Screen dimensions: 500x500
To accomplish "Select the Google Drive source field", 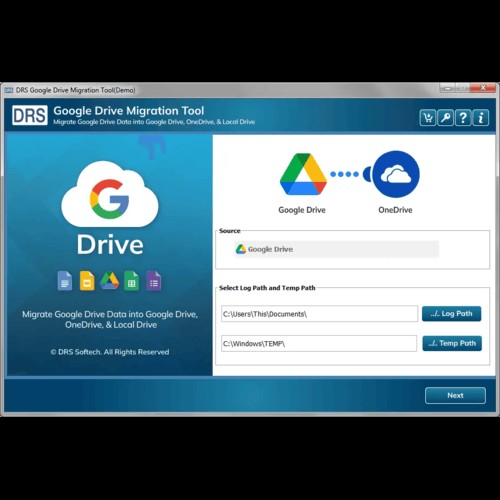I will [337, 249].
